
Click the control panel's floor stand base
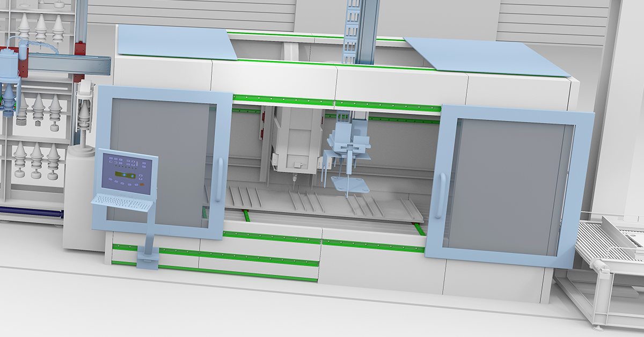click(147, 257)
